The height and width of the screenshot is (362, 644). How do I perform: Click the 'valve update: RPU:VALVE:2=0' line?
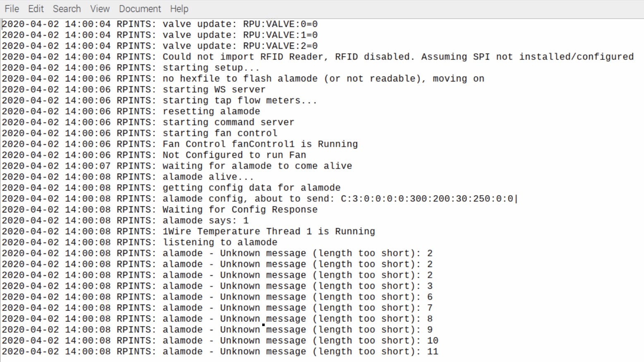(x=160, y=46)
